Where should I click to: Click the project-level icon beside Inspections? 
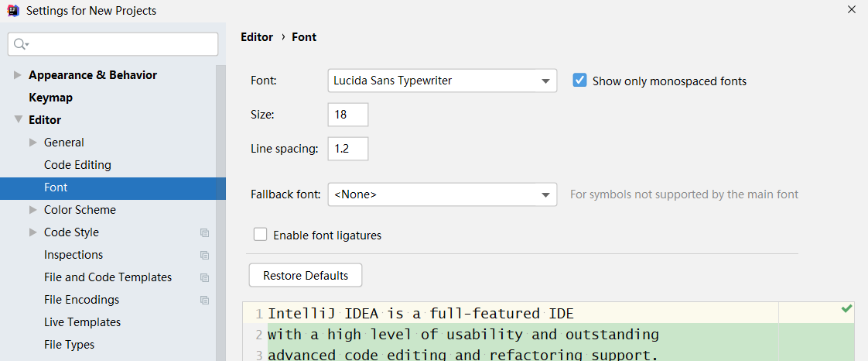click(204, 255)
